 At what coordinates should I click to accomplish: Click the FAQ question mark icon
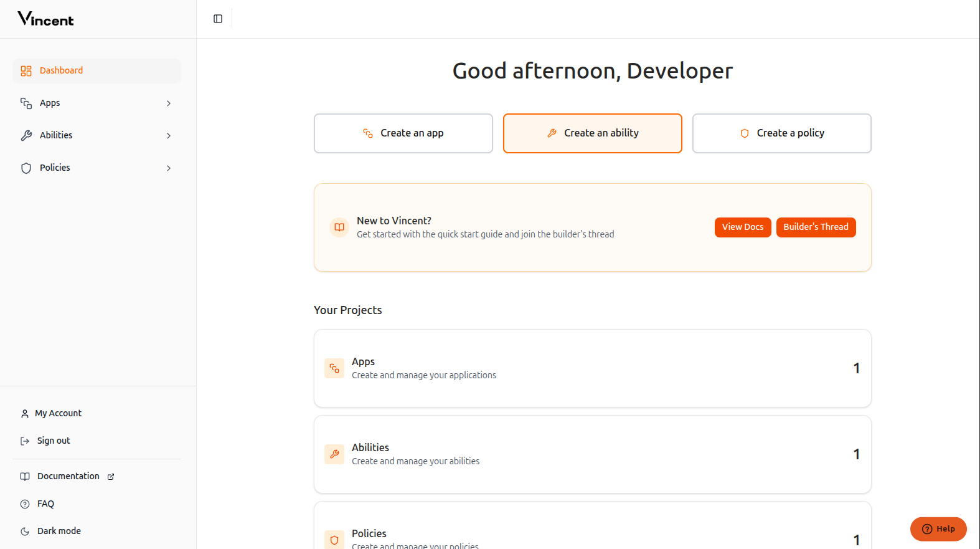[x=25, y=504]
